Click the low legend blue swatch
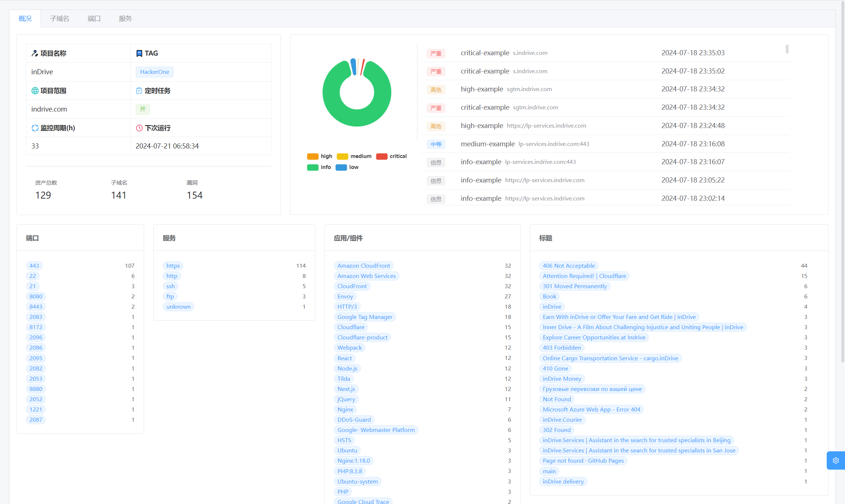The height and width of the screenshot is (504, 845). pos(341,167)
